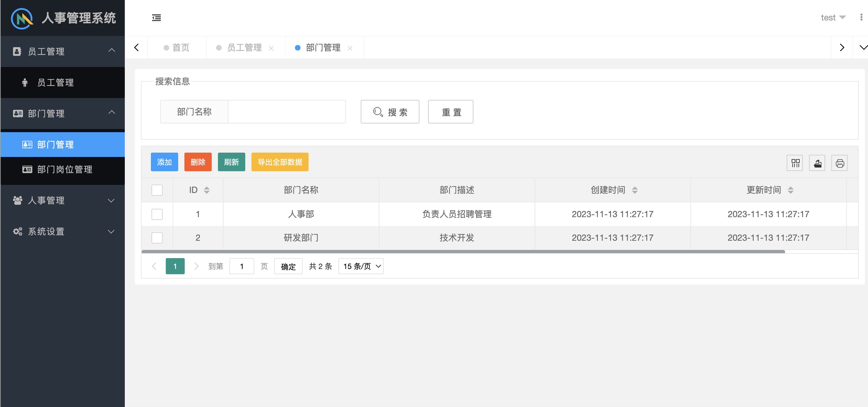Click the green 刷新 button
Screen dimensions: 868x407
click(232, 162)
